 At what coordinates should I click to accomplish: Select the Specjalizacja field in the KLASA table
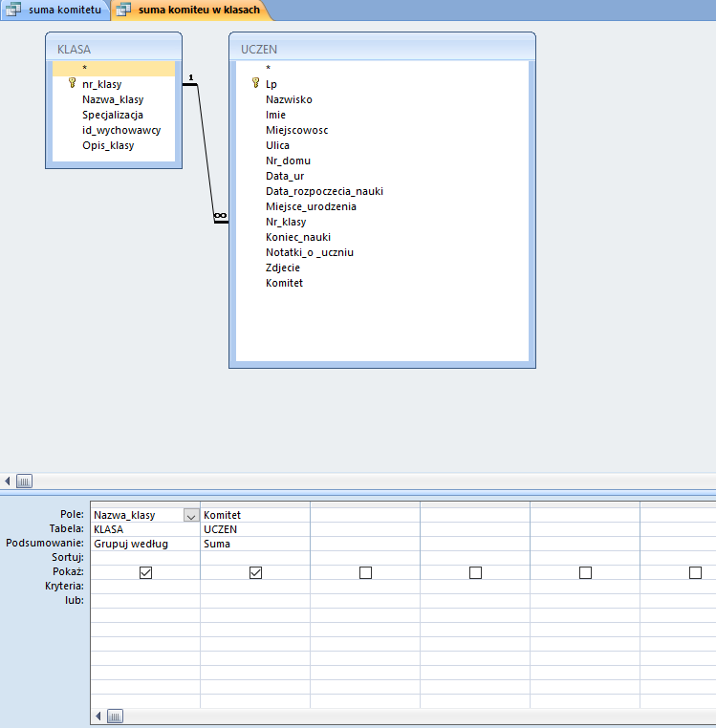pos(112,115)
